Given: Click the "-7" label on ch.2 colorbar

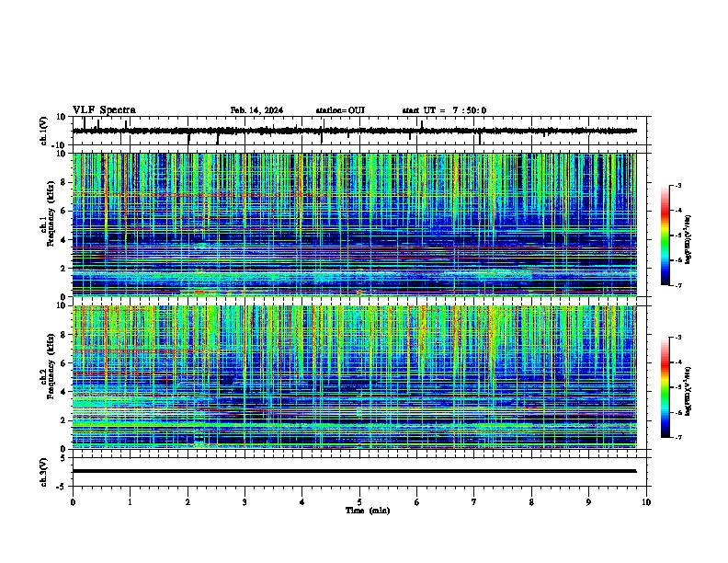Looking at the screenshot, I should (x=678, y=437).
